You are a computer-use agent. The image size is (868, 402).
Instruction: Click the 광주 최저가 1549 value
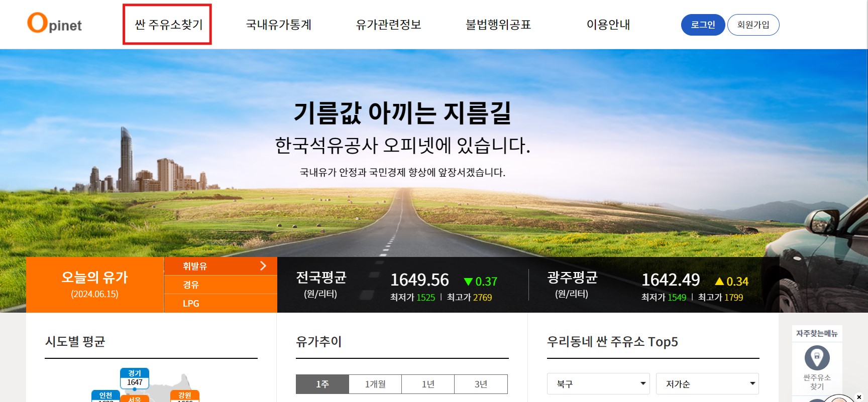(x=677, y=297)
